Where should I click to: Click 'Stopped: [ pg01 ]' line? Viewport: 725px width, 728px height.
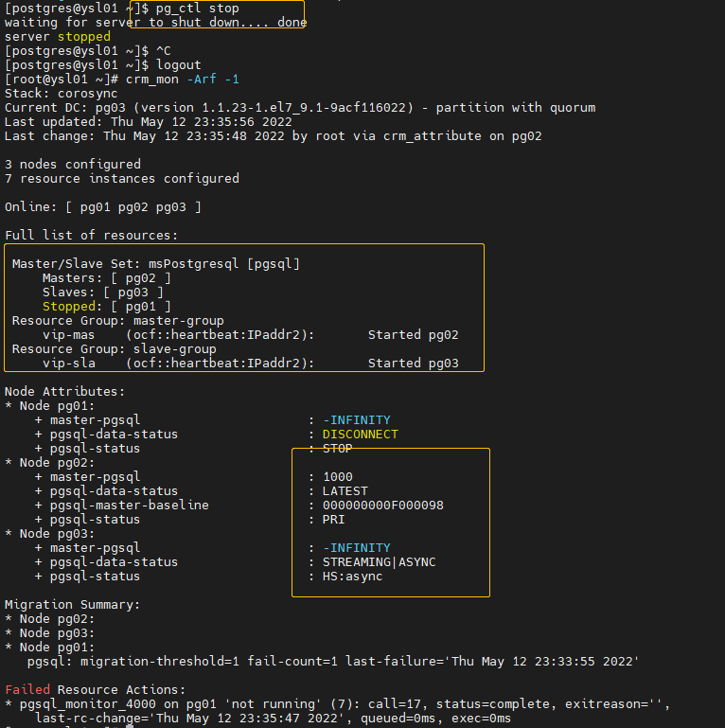coord(107,307)
